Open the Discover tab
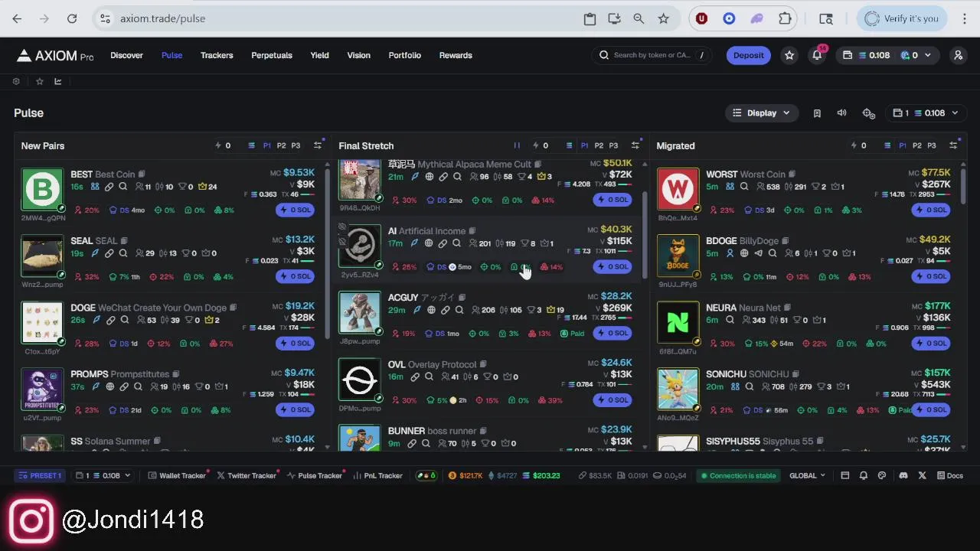The height and width of the screenshot is (551, 980). [126, 55]
